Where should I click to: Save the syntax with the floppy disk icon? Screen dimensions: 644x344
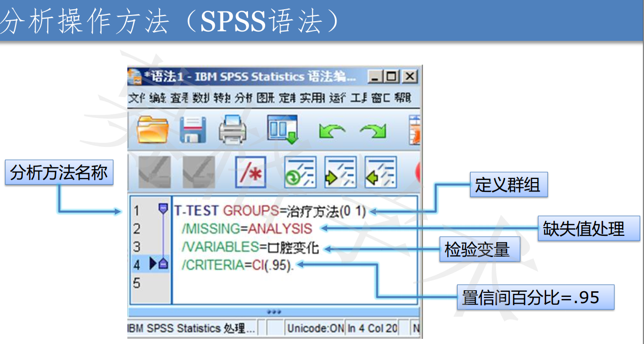[x=194, y=129]
